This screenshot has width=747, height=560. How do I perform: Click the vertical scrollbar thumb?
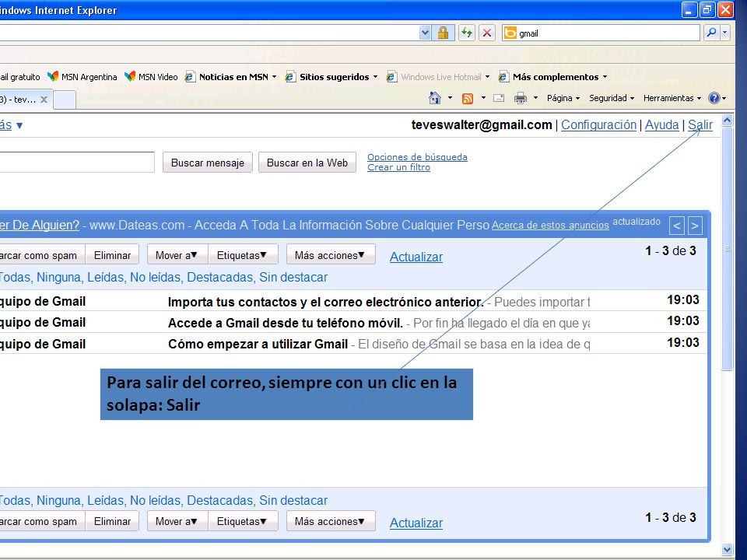pos(727,249)
